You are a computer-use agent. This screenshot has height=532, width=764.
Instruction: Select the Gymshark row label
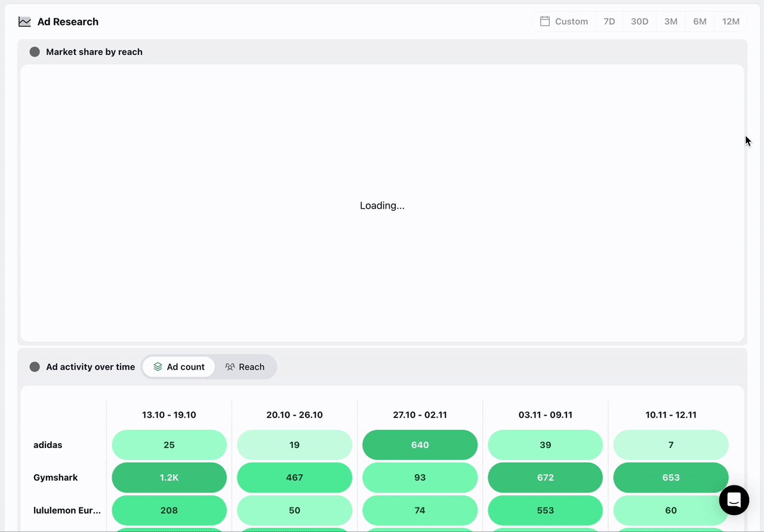(x=56, y=478)
